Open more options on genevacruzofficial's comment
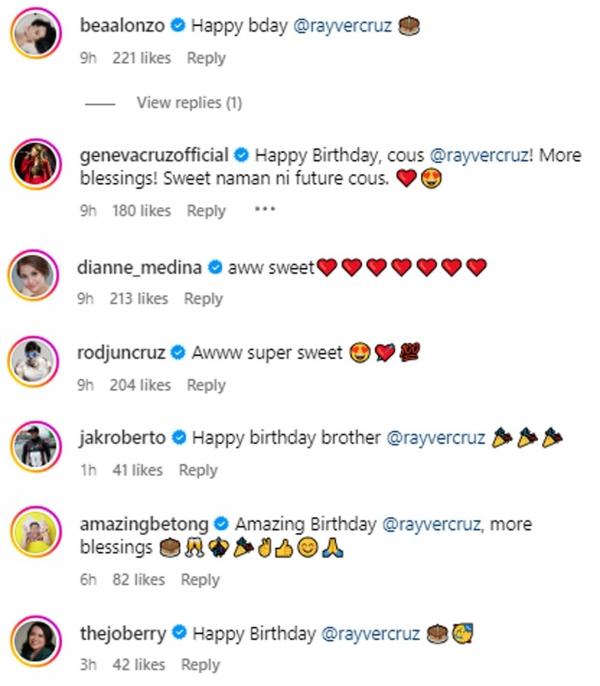Screen dimensions: 600x686 click(264, 210)
